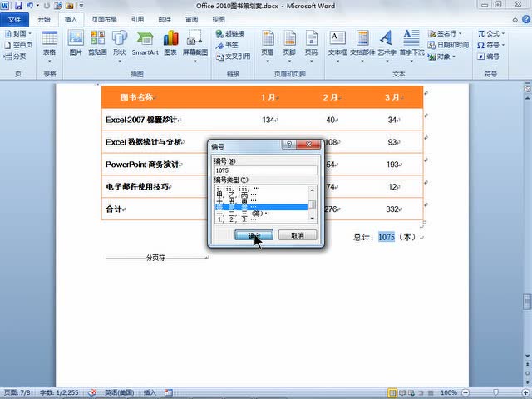
Task: Select the 甲, 乙, 丙 numbering type
Action: pyautogui.click(x=261, y=195)
